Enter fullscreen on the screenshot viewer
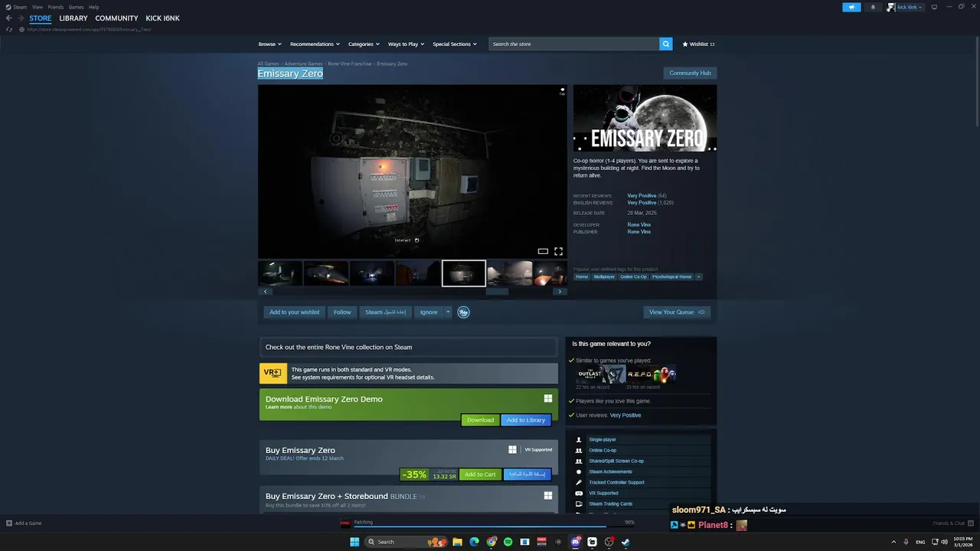This screenshot has height=551, width=980. [x=558, y=251]
